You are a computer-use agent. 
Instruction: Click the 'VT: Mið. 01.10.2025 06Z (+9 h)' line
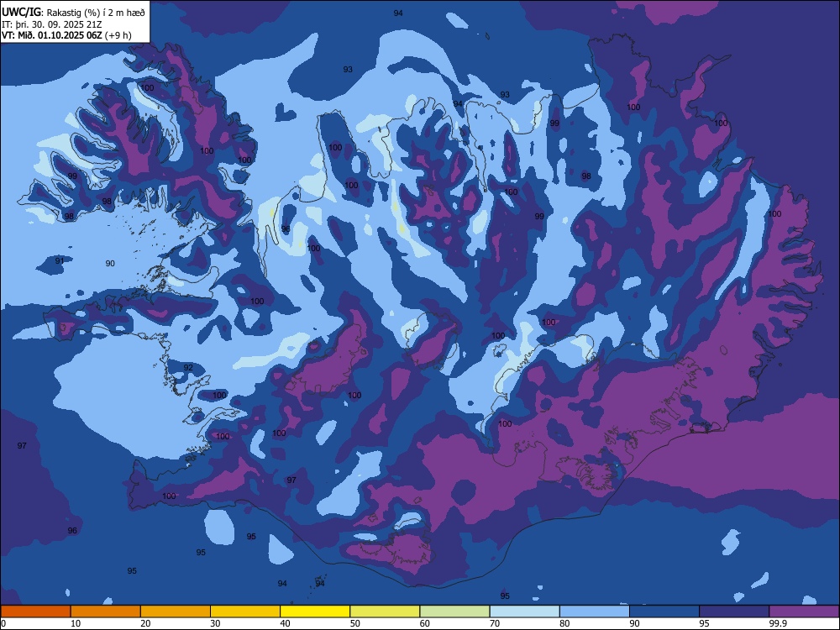(x=66, y=35)
